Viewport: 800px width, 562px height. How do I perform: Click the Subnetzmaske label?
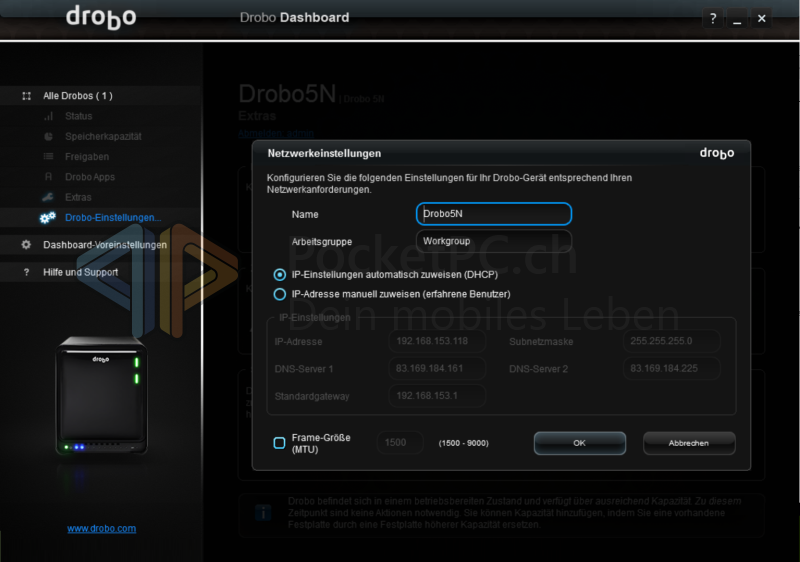click(x=541, y=342)
